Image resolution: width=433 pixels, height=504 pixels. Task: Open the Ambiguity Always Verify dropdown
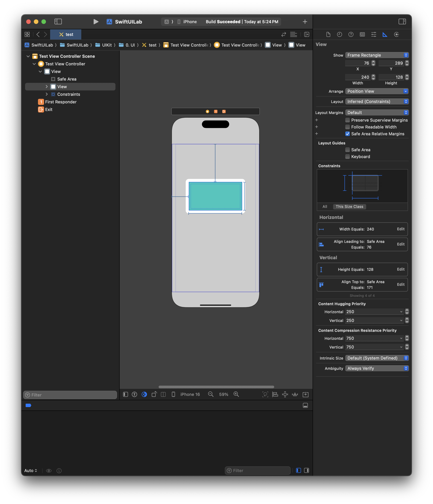[377, 368]
